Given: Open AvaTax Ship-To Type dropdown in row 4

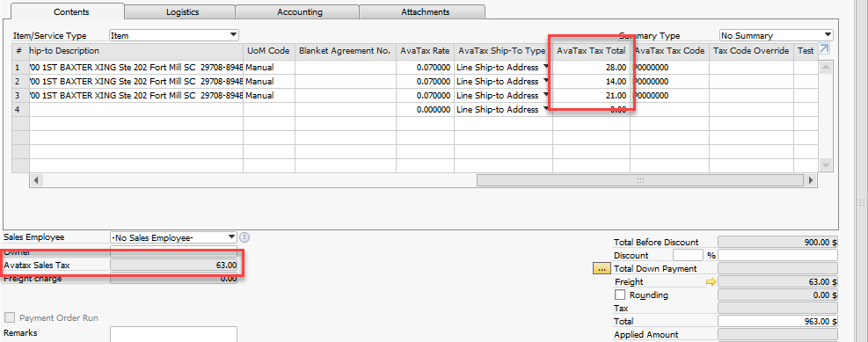Looking at the screenshot, I should pyautogui.click(x=546, y=110).
